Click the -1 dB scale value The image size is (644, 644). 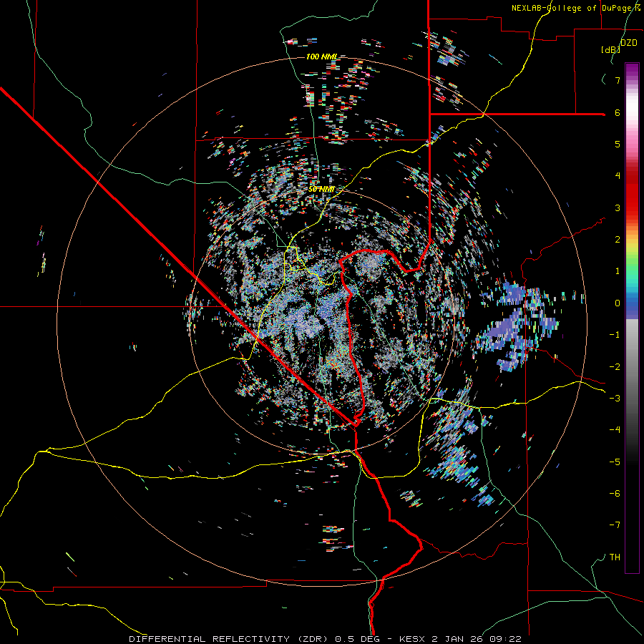615,335
